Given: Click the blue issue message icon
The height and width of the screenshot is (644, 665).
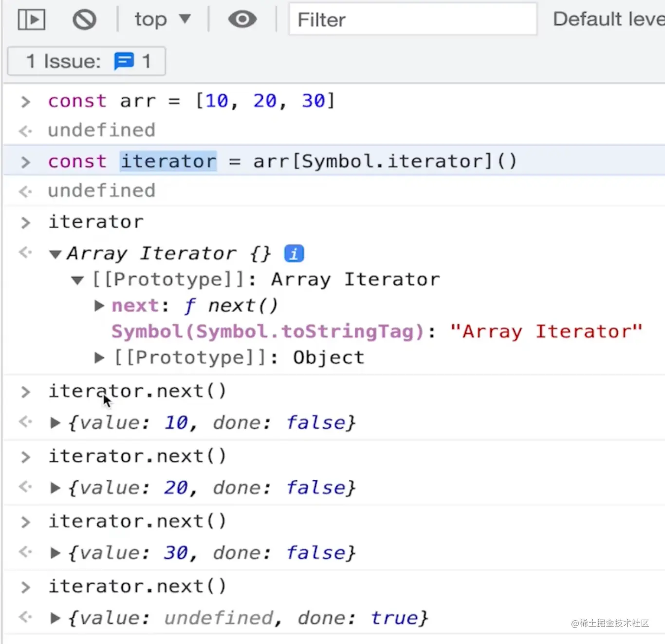Looking at the screenshot, I should 124,61.
